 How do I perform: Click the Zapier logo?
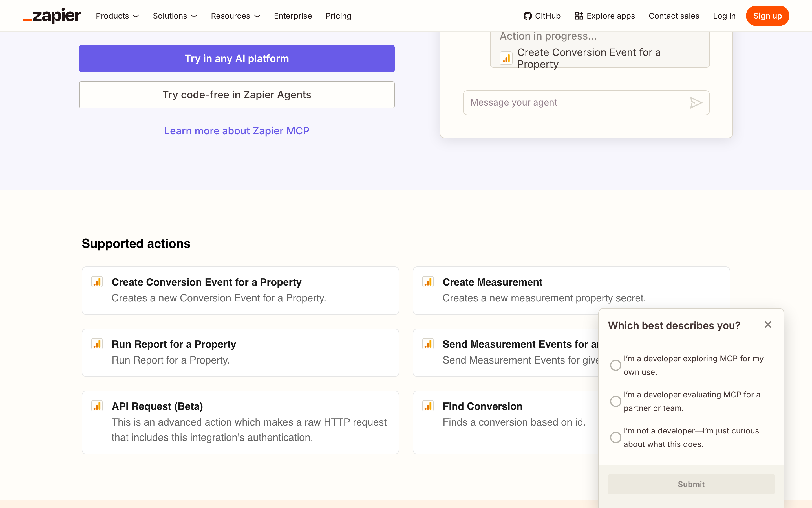52,16
